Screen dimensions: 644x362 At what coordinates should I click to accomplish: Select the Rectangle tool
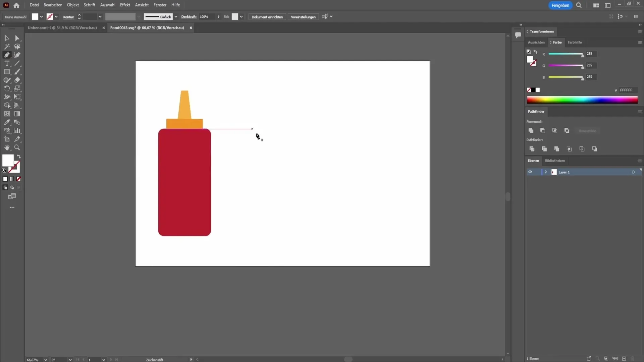click(x=7, y=72)
